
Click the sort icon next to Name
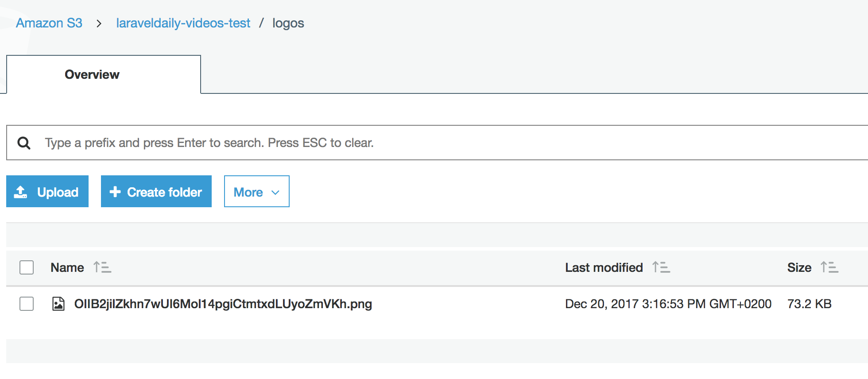[x=102, y=267]
